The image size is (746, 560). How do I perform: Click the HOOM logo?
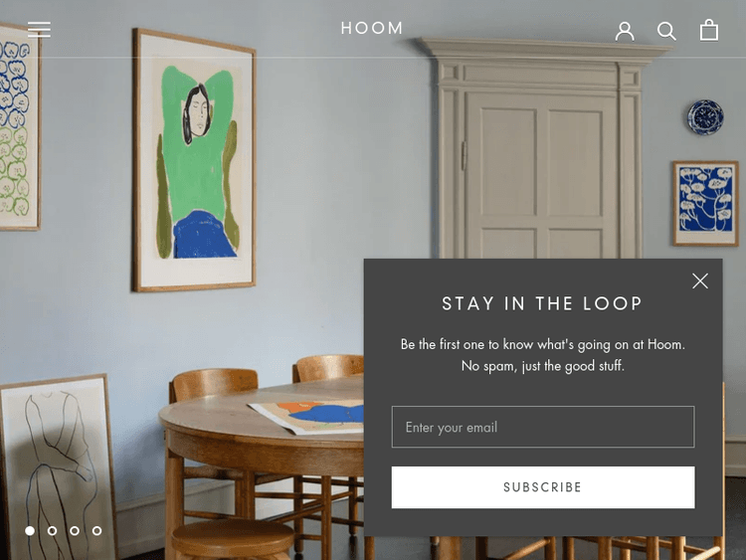(x=372, y=28)
